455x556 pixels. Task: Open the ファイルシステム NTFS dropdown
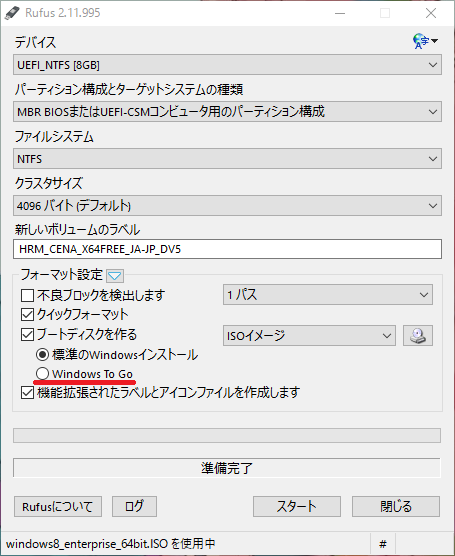227,159
